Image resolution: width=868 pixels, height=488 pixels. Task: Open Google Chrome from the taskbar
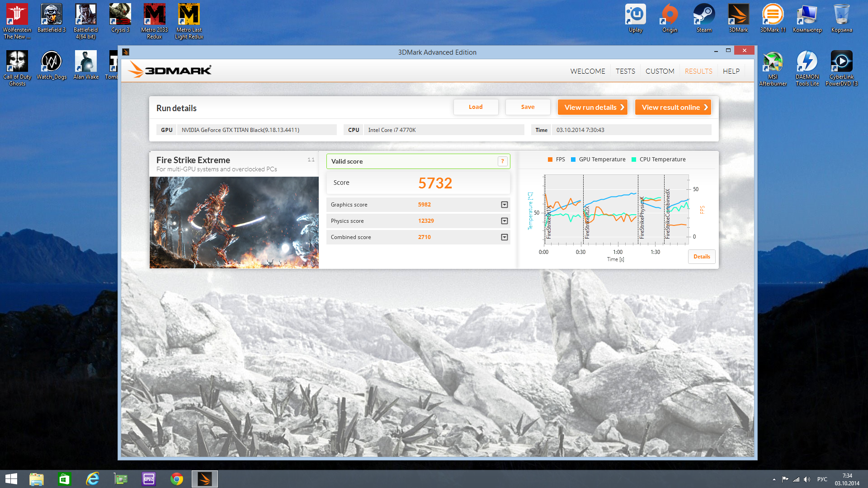pyautogui.click(x=177, y=479)
